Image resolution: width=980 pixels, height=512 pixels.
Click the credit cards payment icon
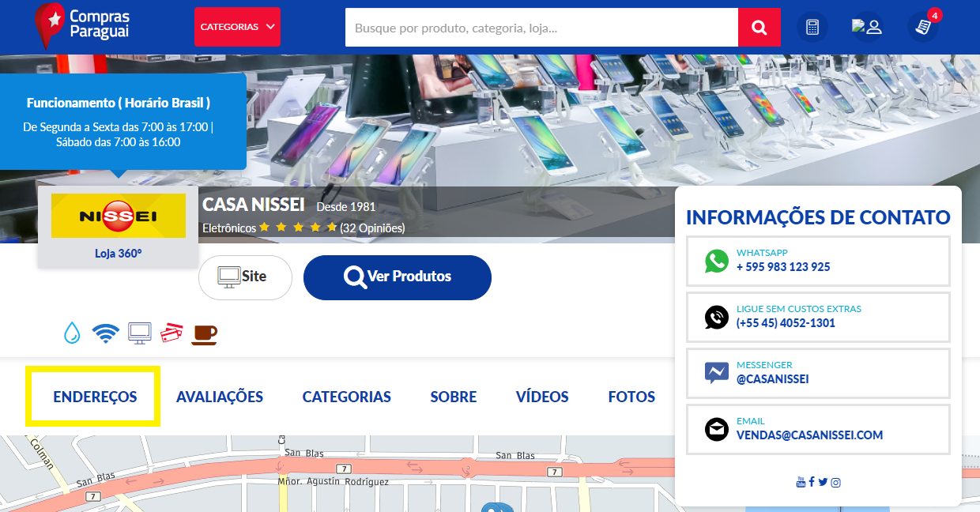pyautogui.click(x=171, y=333)
